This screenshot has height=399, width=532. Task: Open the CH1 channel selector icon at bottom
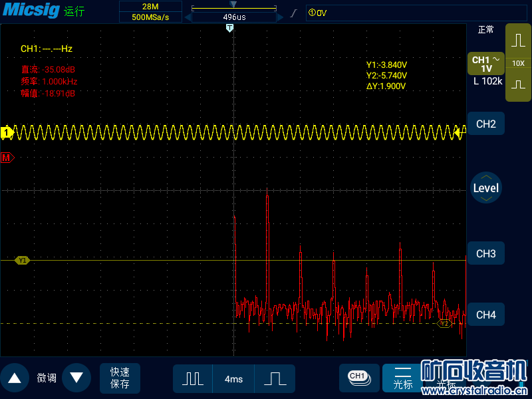(x=358, y=378)
